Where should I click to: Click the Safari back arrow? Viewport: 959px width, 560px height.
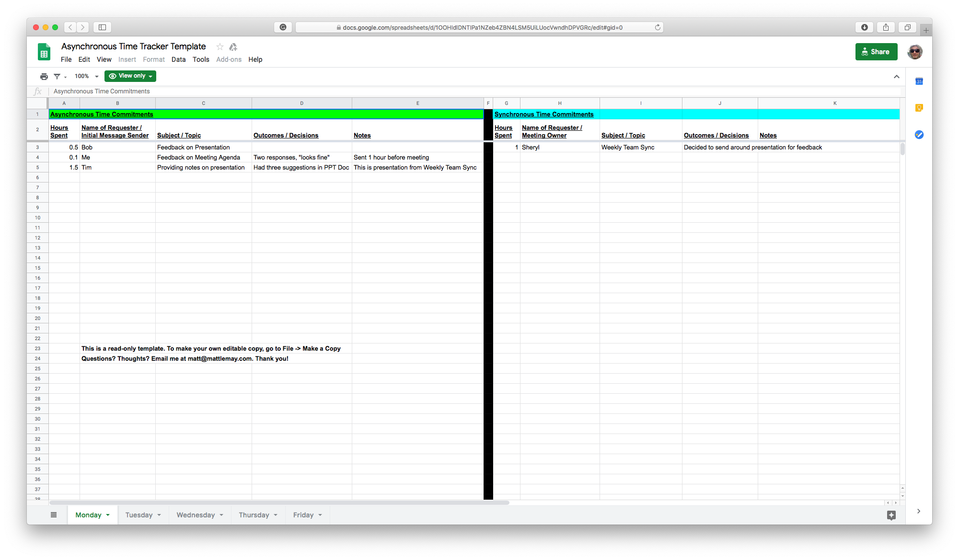[x=70, y=27]
